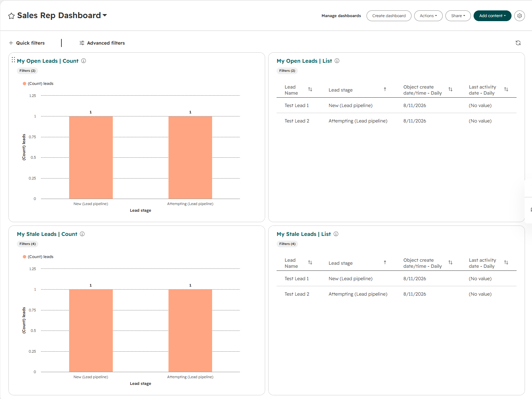Expand the Share dropdown

tap(458, 16)
